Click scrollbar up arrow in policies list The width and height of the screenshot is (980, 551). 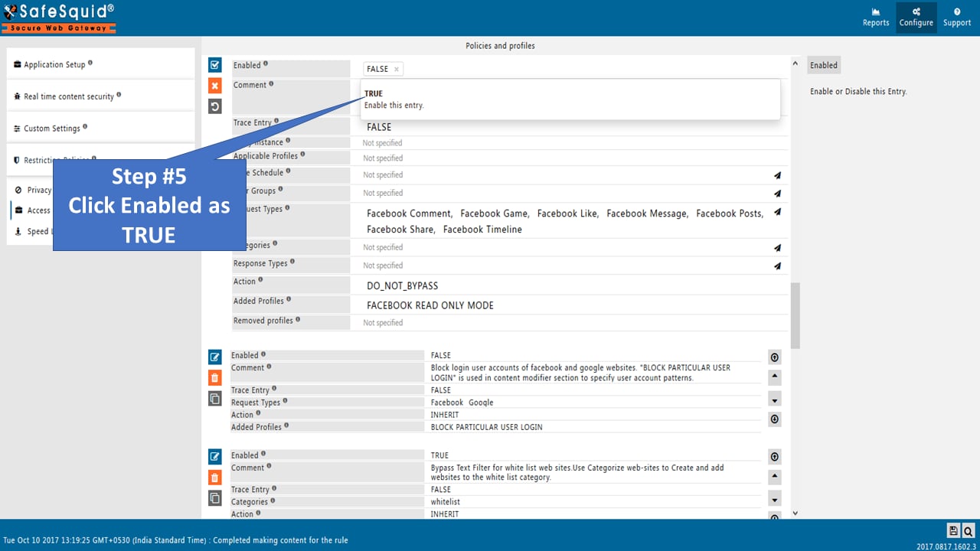tap(795, 64)
